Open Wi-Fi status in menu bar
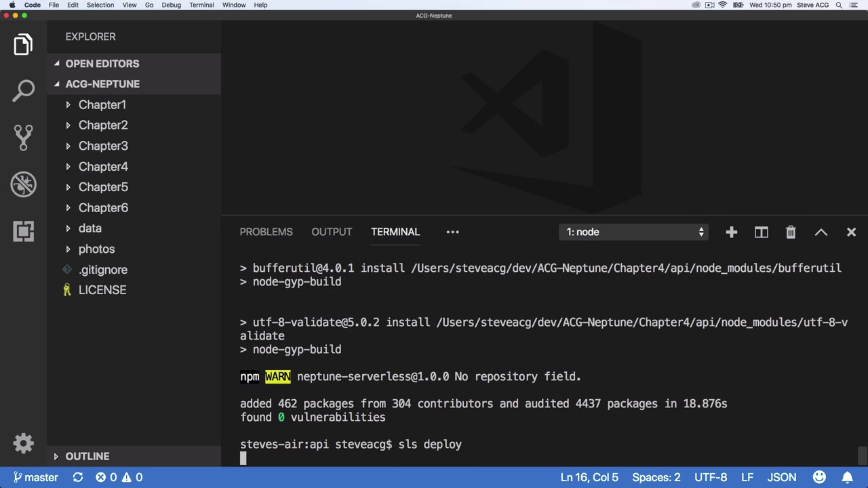The width and height of the screenshot is (868, 488). [723, 5]
